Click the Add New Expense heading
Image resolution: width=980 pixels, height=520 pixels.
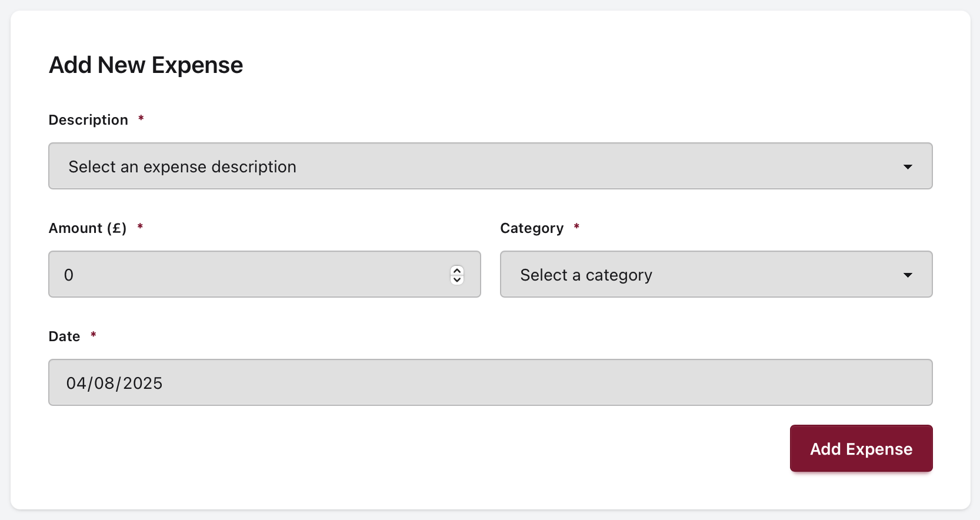(x=145, y=65)
